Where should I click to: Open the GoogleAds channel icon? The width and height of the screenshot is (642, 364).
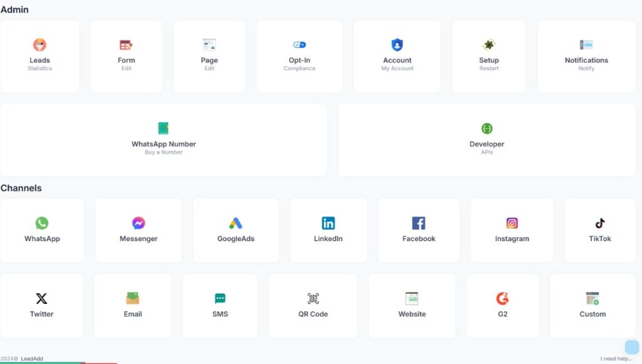click(x=236, y=223)
